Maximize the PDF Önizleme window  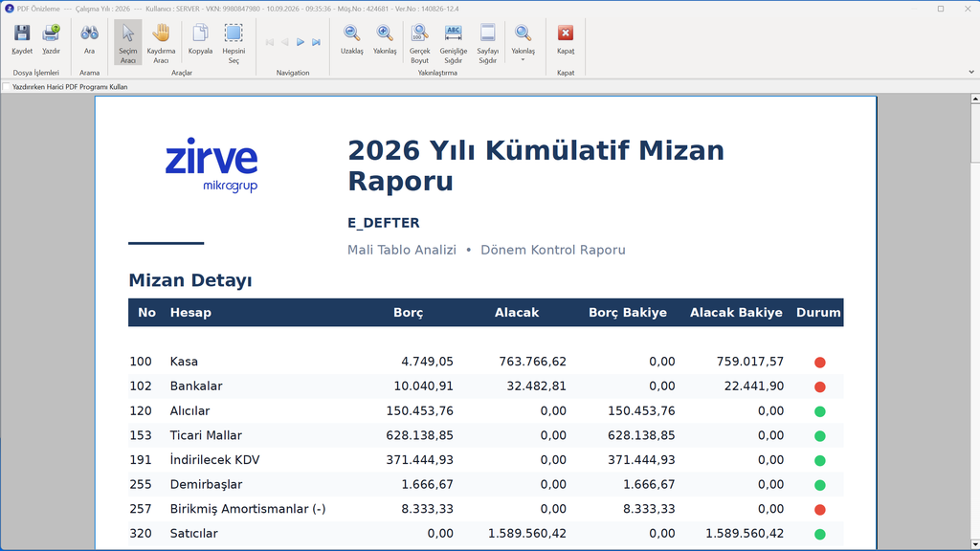point(941,9)
